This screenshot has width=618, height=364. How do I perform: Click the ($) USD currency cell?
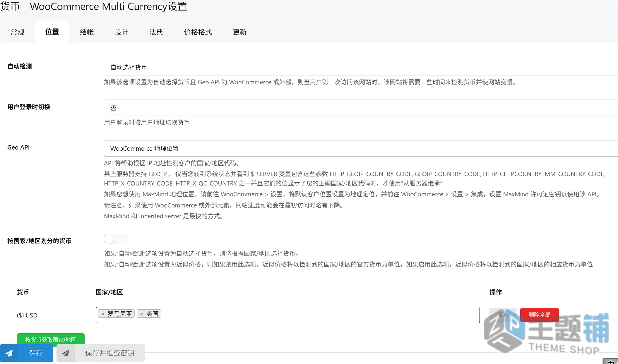click(27, 315)
